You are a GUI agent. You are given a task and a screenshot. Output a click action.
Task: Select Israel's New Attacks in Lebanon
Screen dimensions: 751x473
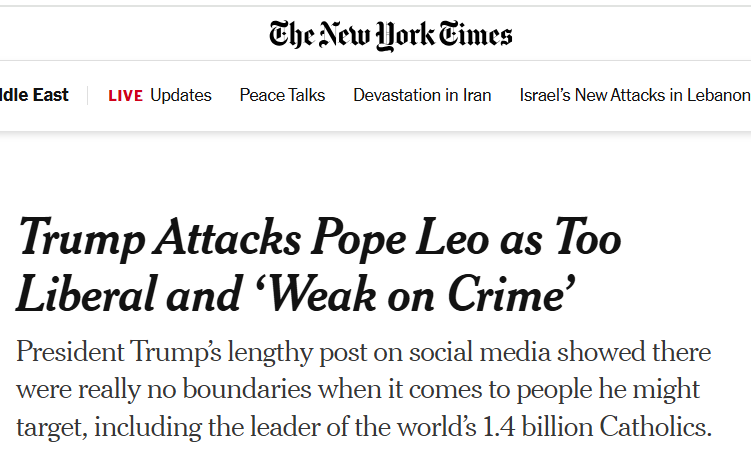pos(634,96)
